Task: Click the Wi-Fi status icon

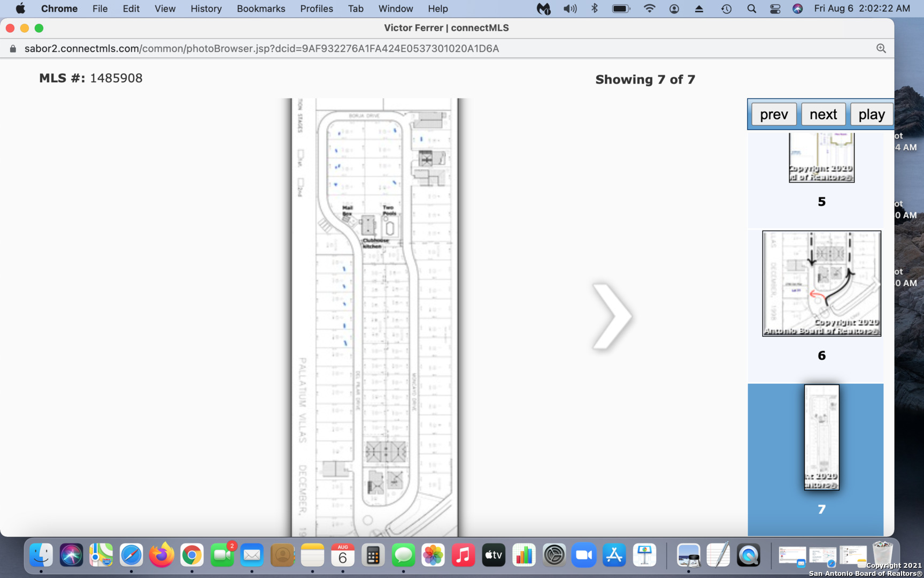Action: click(x=649, y=9)
